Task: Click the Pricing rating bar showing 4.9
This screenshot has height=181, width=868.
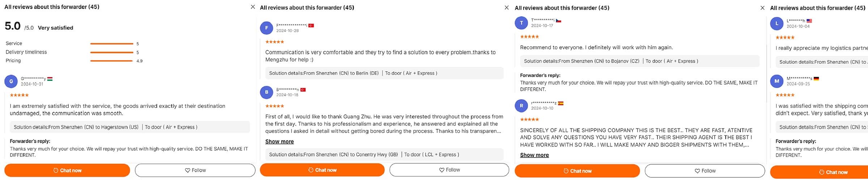Action: 112,61
